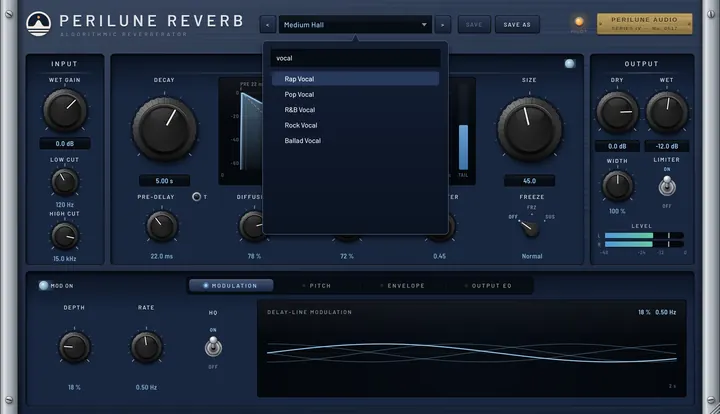Click the SAVE AS button
Viewport: 720px width, 414px height.
tap(517, 25)
